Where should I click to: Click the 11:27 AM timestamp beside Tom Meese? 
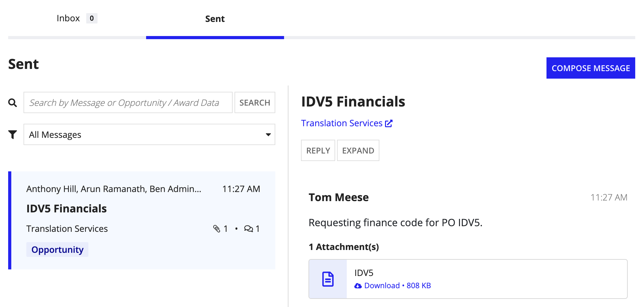tap(609, 197)
